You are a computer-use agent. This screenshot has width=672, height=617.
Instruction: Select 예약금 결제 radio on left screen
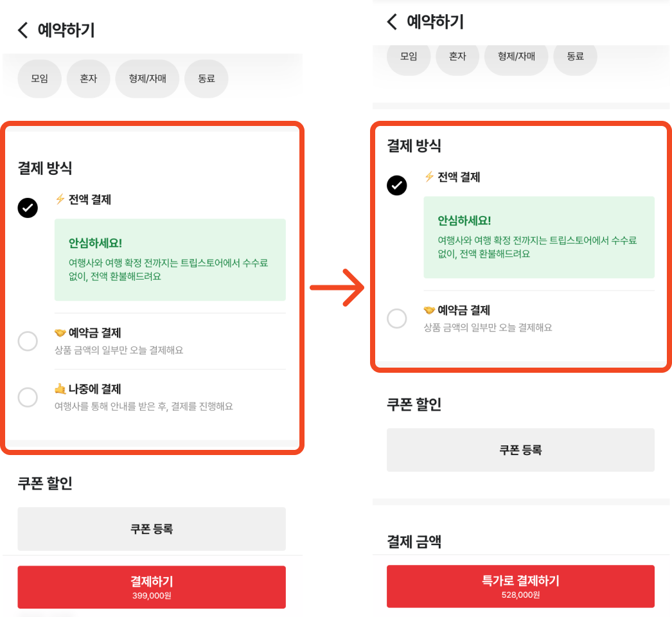[x=28, y=341]
